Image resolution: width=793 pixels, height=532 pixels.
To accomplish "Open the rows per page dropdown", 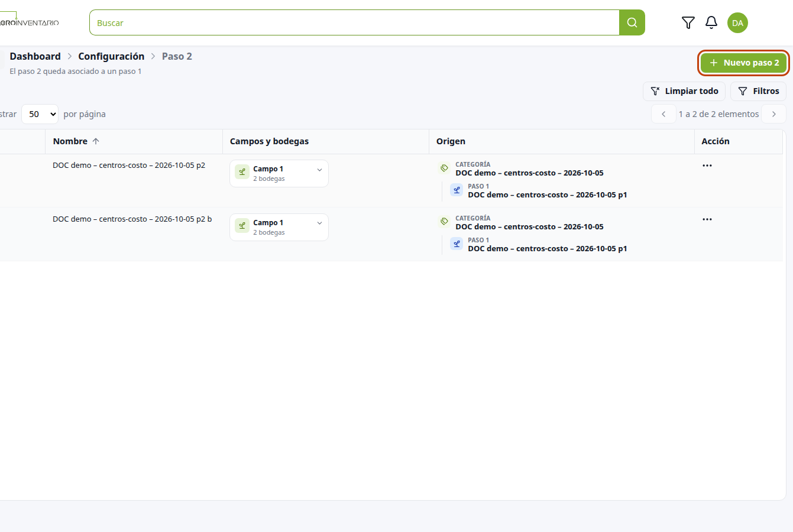I will (40, 114).
